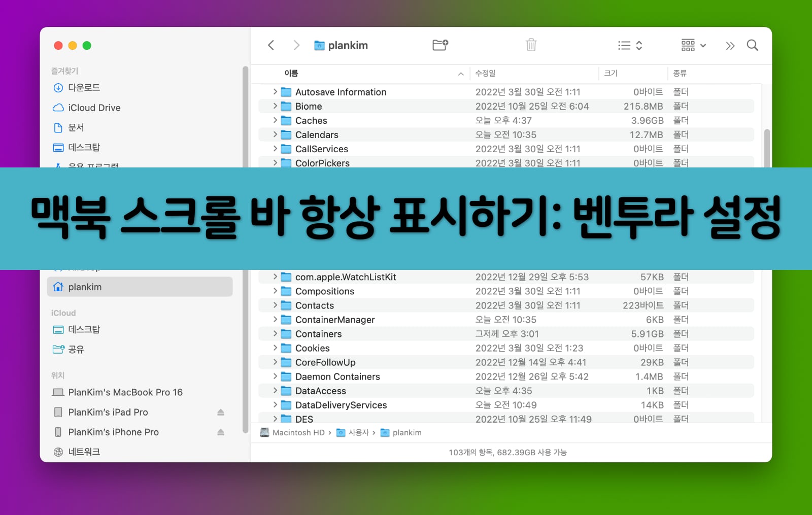The image size is (812, 515).
Task: Select the plankim home folder in the sidebar
Action: [140, 287]
